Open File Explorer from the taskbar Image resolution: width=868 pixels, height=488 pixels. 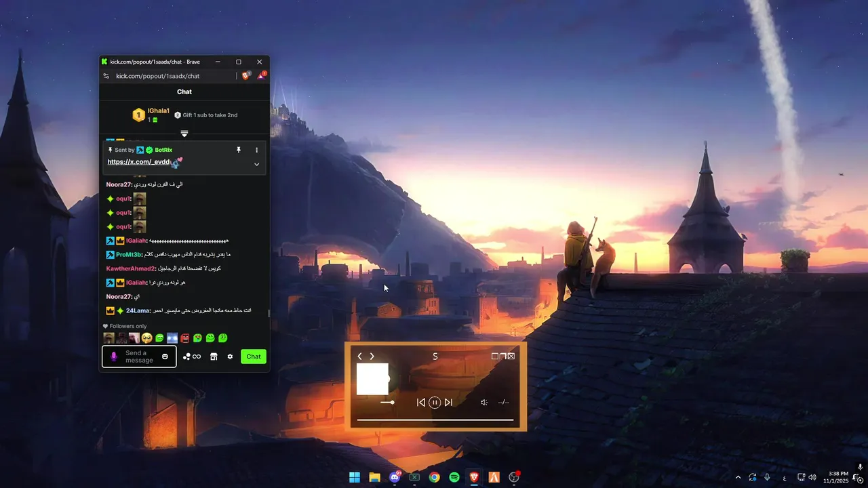[x=374, y=477]
